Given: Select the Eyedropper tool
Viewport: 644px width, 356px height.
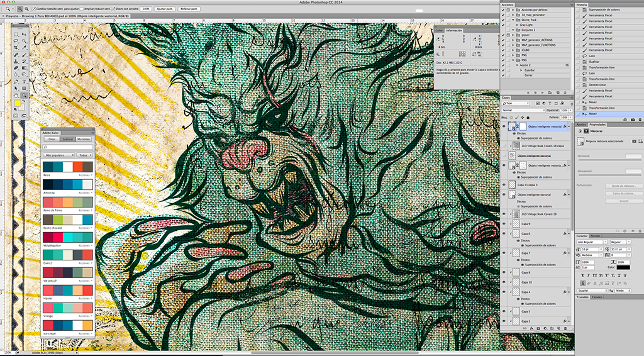Looking at the screenshot, I should pyautogui.click(x=25, y=48).
